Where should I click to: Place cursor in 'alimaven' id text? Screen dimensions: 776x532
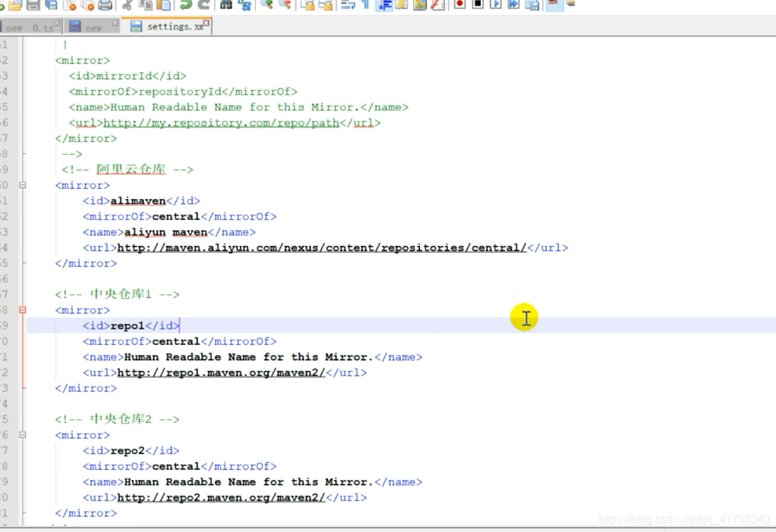tap(137, 200)
